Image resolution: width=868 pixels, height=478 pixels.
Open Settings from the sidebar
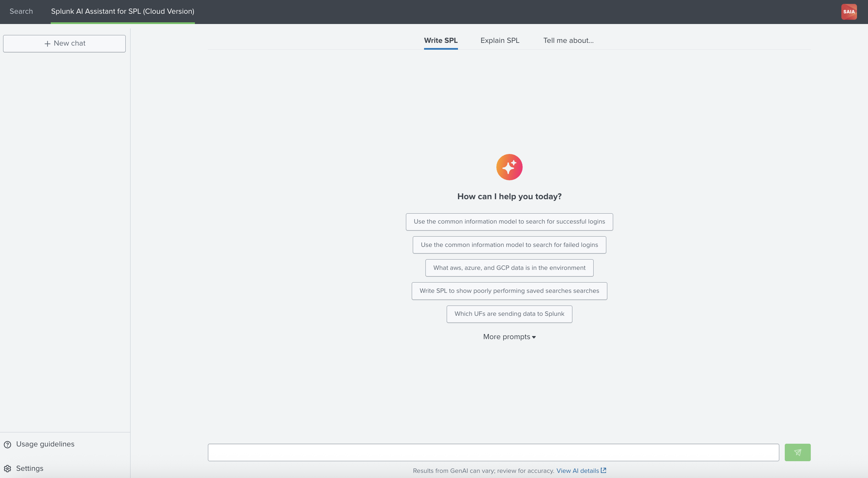click(29, 468)
